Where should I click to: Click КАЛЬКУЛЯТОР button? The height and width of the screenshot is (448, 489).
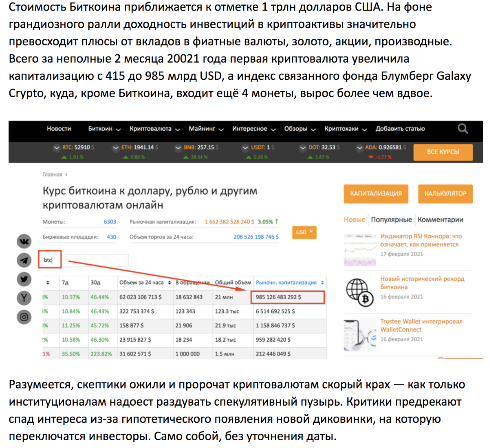[x=445, y=193]
